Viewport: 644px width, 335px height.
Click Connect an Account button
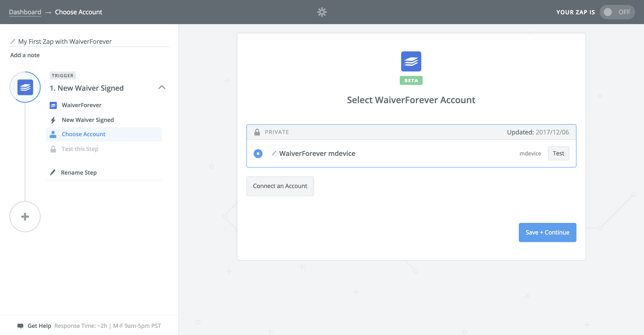[280, 186]
